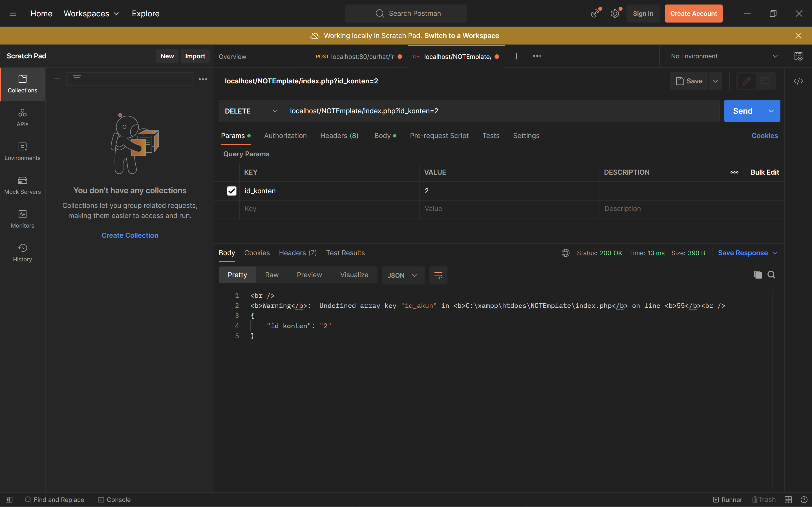This screenshot has width=812, height=507.
Task: Expand the Send button arrow options
Action: pos(771,111)
